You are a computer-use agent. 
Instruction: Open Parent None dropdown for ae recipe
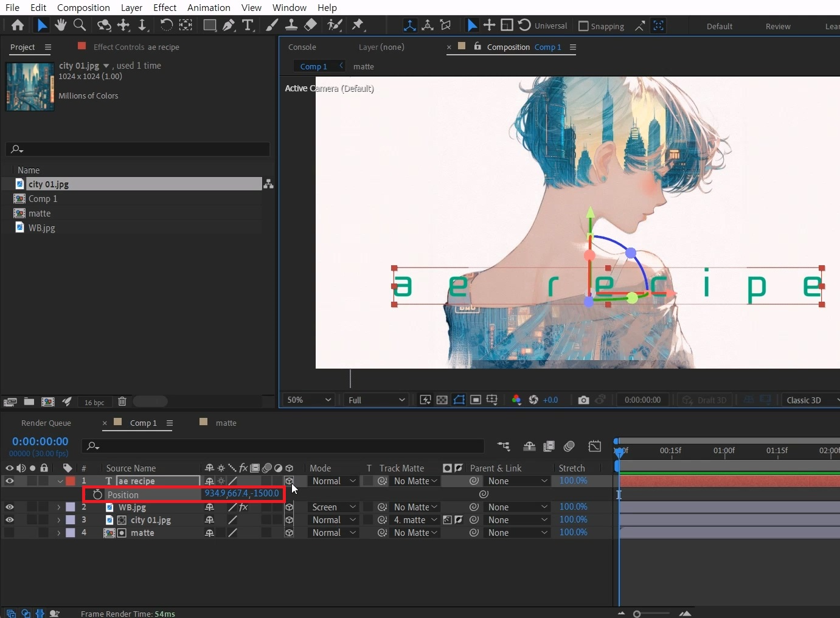(x=518, y=481)
